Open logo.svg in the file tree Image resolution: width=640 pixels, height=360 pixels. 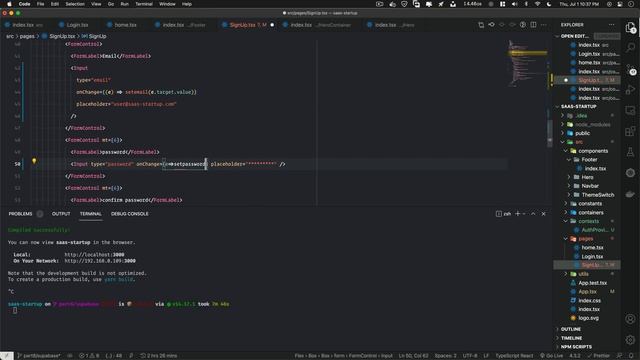pyautogui.click(x=588, y=318)
